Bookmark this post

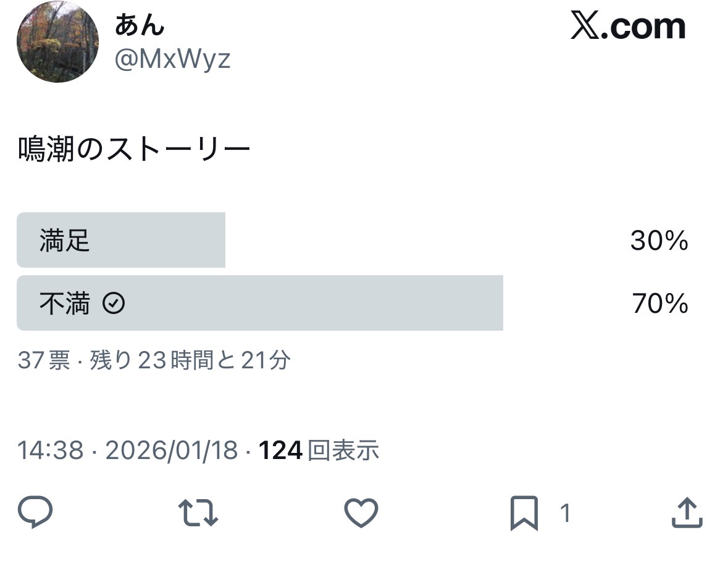pyautogui.click(x=524, y=513)
